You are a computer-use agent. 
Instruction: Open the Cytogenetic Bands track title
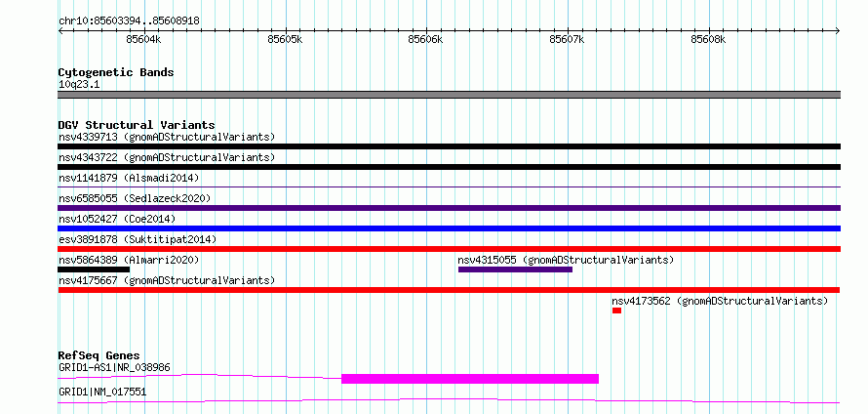pyautogui.click(x=116, y=72)
